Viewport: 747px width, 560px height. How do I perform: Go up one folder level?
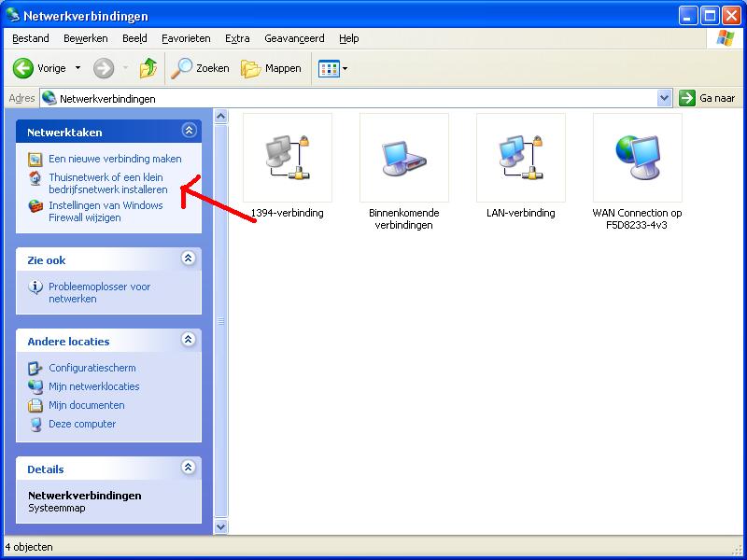tap(148, 68)
